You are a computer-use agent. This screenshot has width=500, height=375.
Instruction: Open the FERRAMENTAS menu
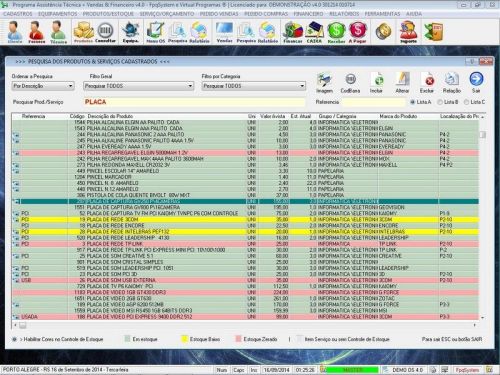point(382,14)
